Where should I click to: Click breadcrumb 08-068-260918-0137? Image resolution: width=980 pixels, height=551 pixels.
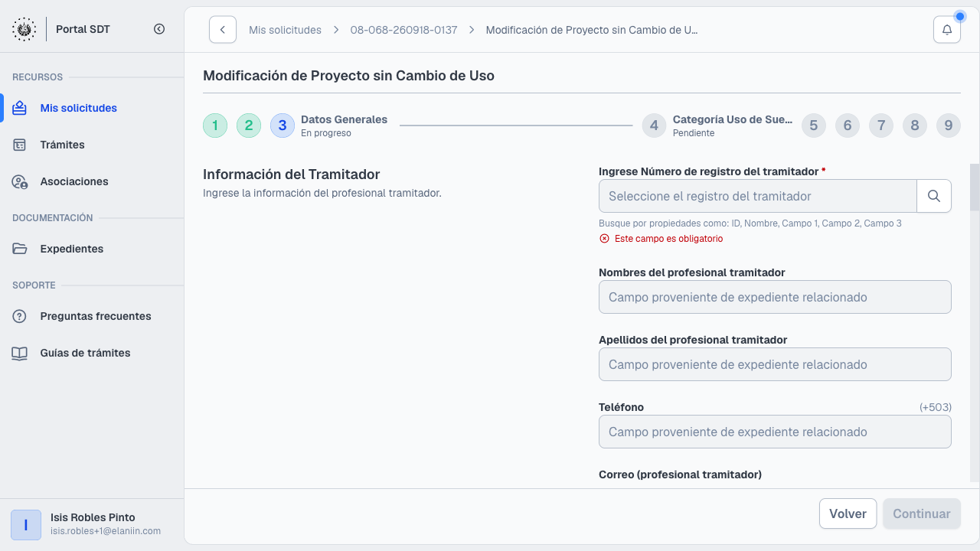pos(403,30)
